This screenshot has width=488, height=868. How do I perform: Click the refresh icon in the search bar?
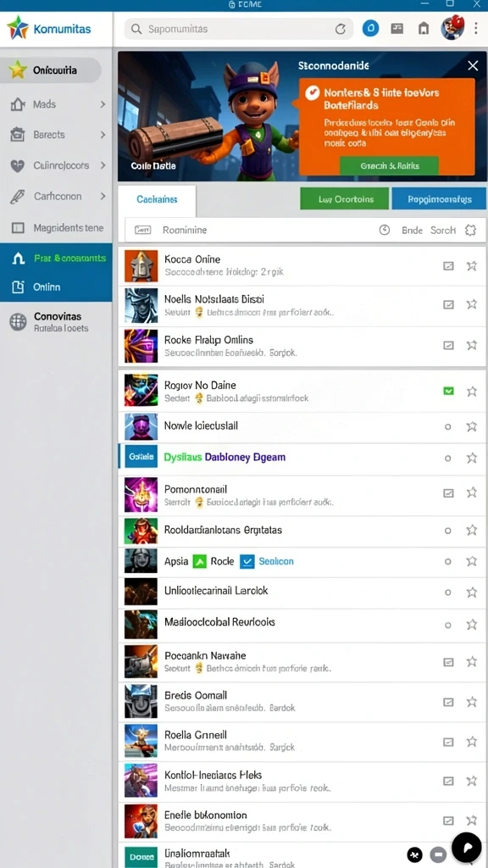[341, 30]
